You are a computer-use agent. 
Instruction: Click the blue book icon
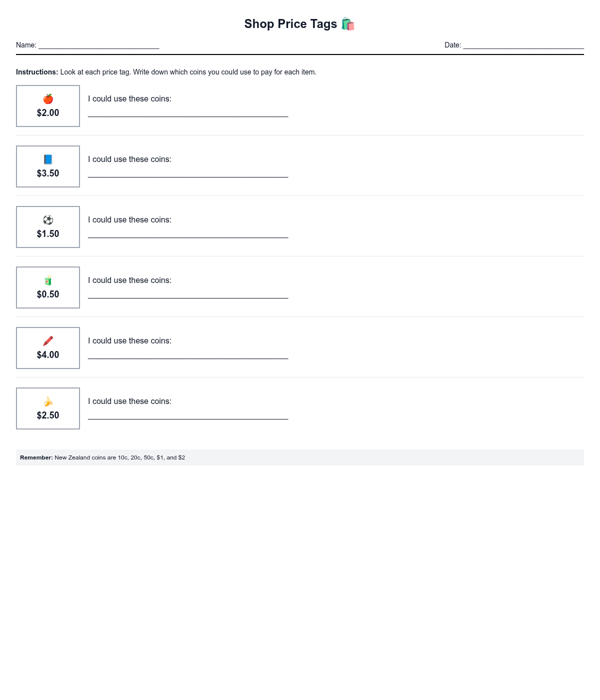[48, 159]
